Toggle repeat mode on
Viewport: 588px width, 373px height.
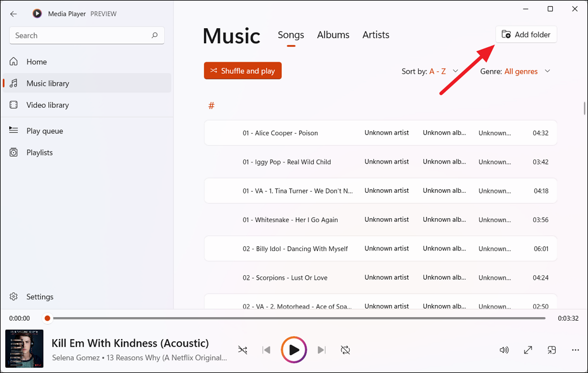345,349
